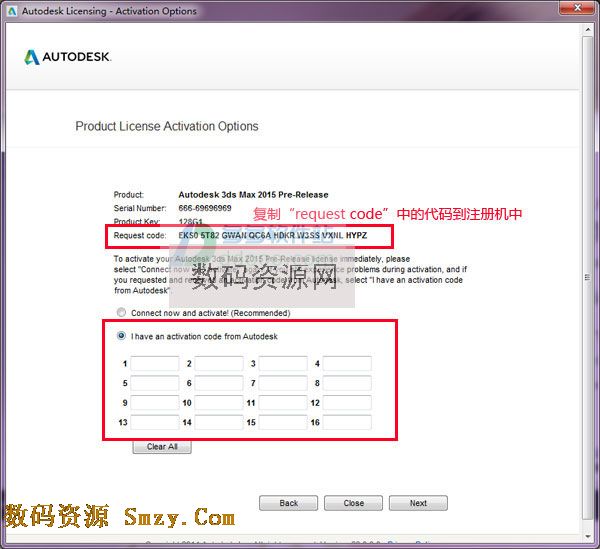
Task: Go to previous step with Back
Action: (x=288, y=503)
